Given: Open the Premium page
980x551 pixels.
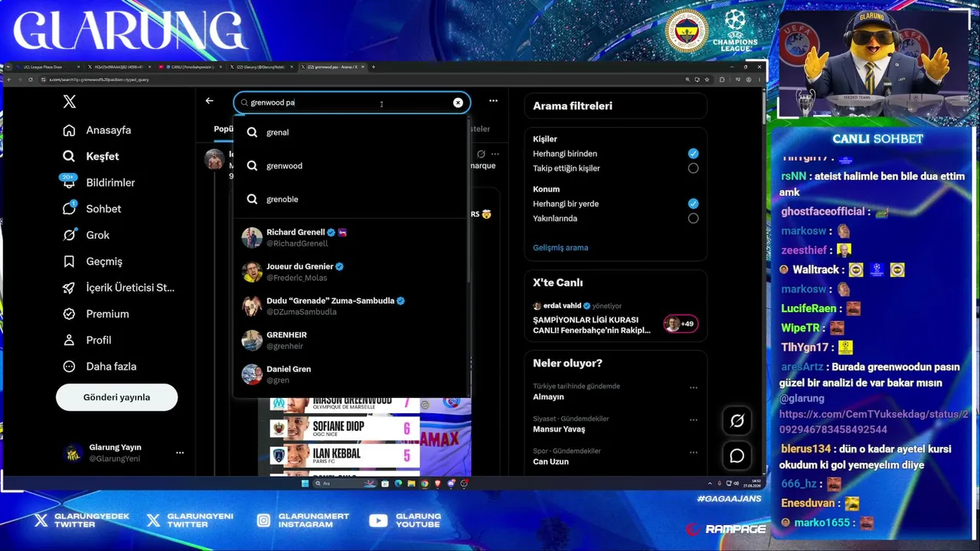Looking at the screenshot, I should (96, 314).
